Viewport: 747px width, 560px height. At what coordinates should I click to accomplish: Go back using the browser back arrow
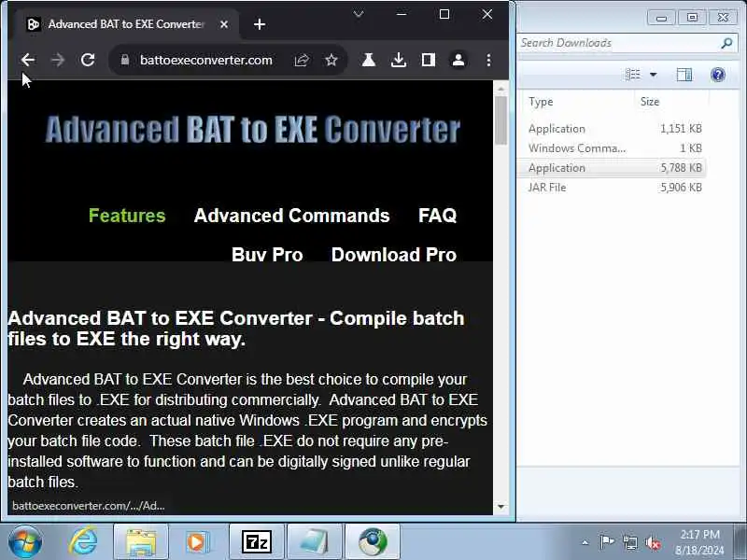28,60
